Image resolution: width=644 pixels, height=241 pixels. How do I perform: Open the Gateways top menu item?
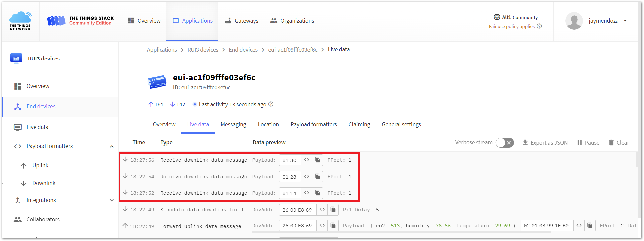242,21
